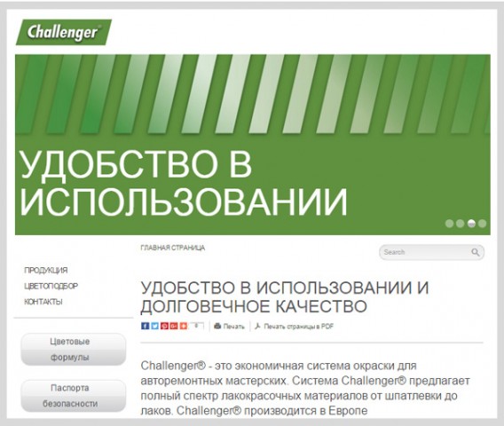Select the fourth banner slide dot
This screenshot has height=426, width=504.
[x=482, y=224]
